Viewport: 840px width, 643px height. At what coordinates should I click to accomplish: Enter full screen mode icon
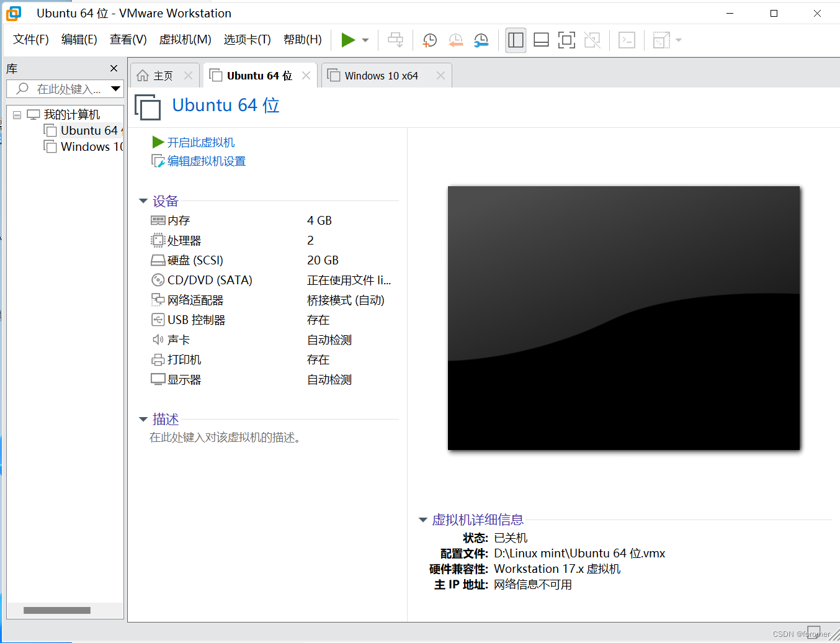[x=566, y=39]
